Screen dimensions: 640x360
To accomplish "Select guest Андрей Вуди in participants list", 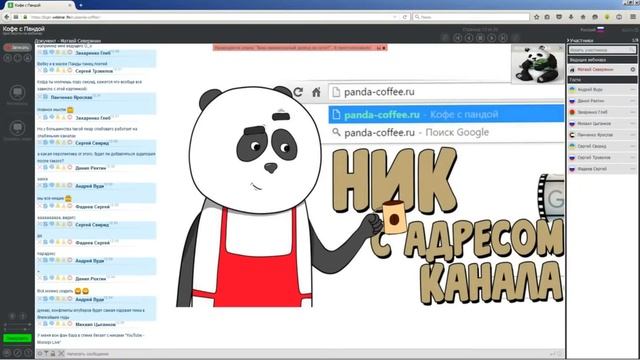I will [x=602, y=89].
